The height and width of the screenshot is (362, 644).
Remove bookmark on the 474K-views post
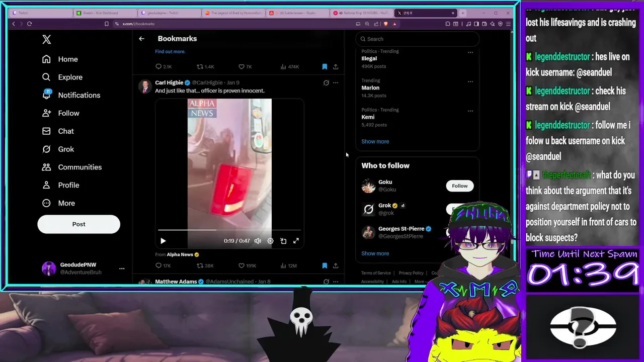325,67
